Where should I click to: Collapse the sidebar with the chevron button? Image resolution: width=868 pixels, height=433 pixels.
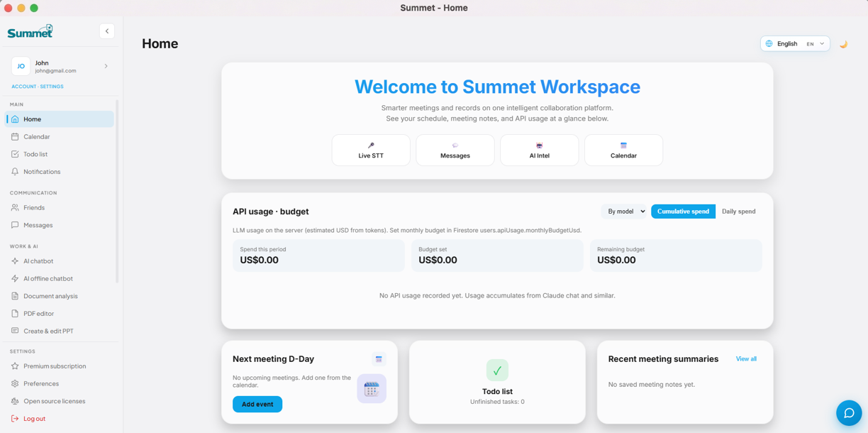tap(107, 31)
